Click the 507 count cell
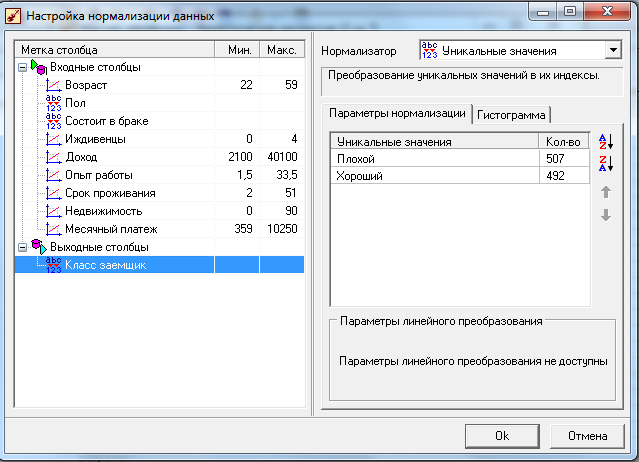This screenshot has height=462, width=639. tap(564, 158)
